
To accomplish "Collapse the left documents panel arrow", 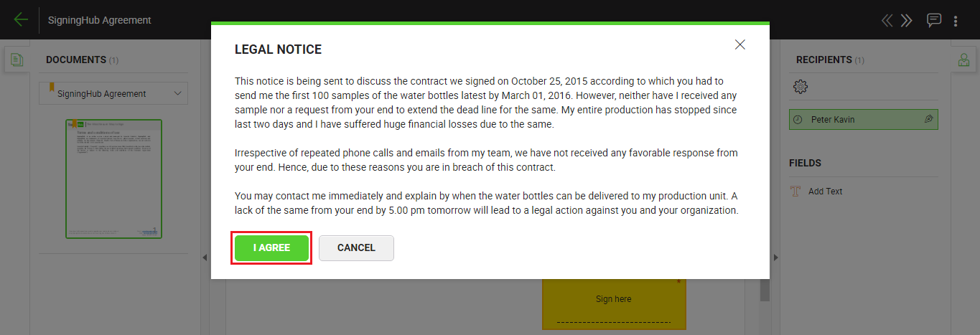I will tap(204, 258).
